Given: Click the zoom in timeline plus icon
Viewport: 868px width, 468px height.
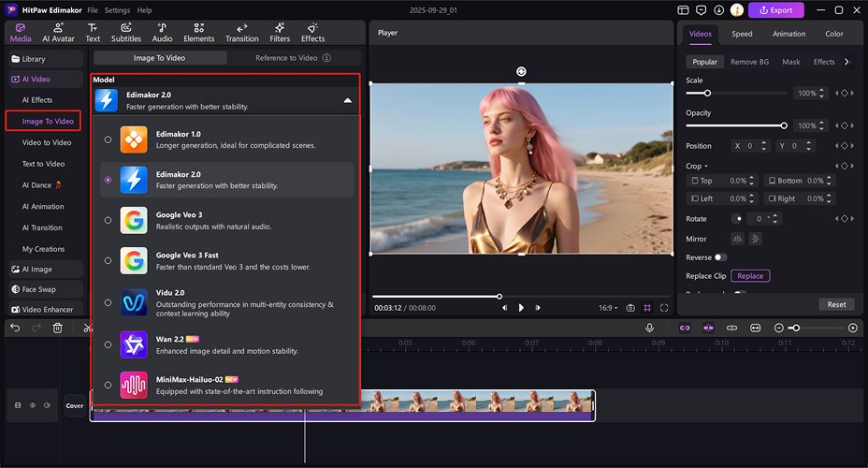Looking at the screenshot, I should coord(853,328).
